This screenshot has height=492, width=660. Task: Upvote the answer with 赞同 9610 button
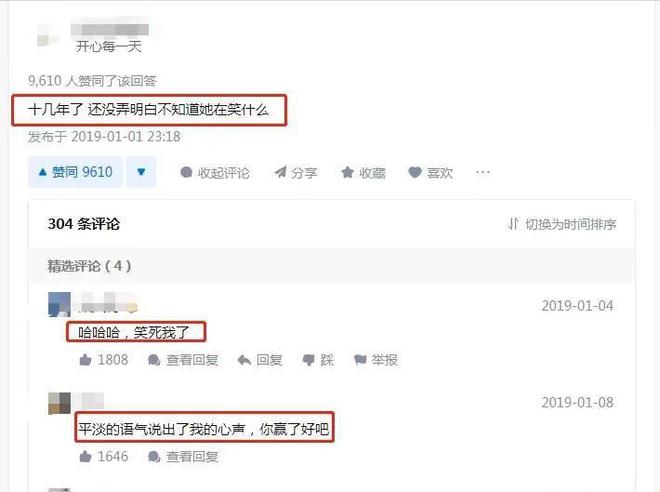tap(75, 172)
